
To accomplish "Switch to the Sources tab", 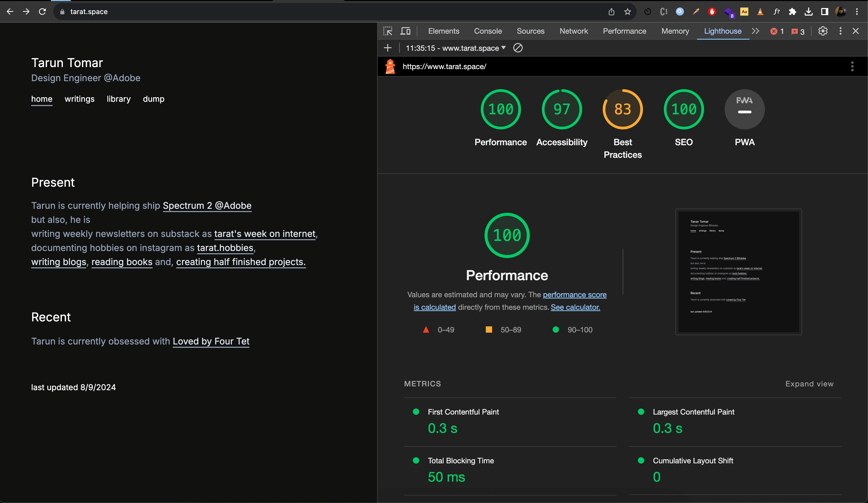I will click(x=531, y=31).
